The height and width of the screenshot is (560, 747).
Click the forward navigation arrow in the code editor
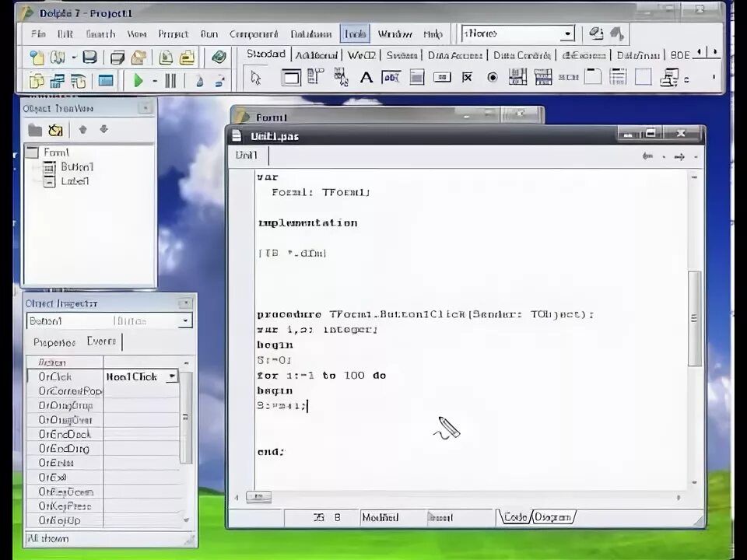click(679, 156)
